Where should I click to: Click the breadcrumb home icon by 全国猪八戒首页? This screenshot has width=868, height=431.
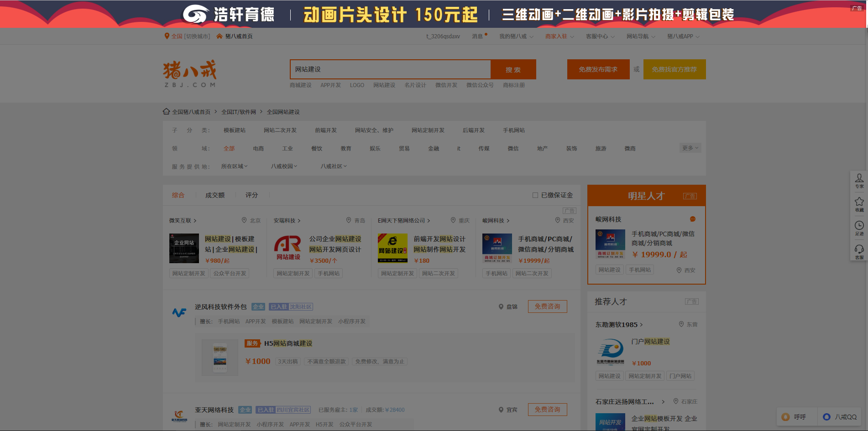click(x=166, y=111)
